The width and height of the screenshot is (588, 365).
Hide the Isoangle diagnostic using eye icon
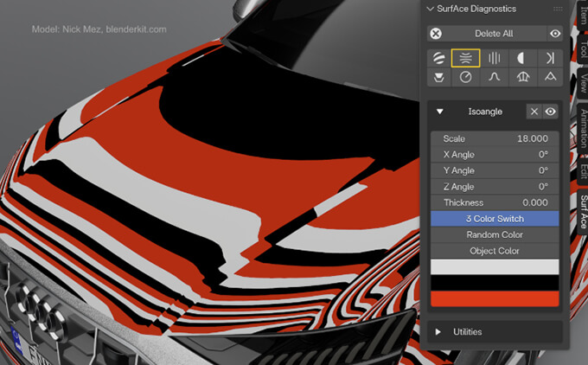pos(550,112)
